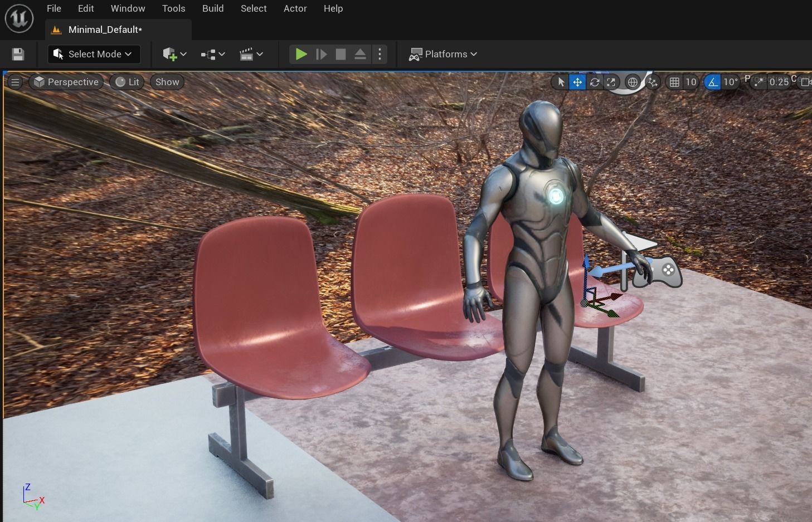Open the Build menu
The image size is (812, 522).
[213, 8]
